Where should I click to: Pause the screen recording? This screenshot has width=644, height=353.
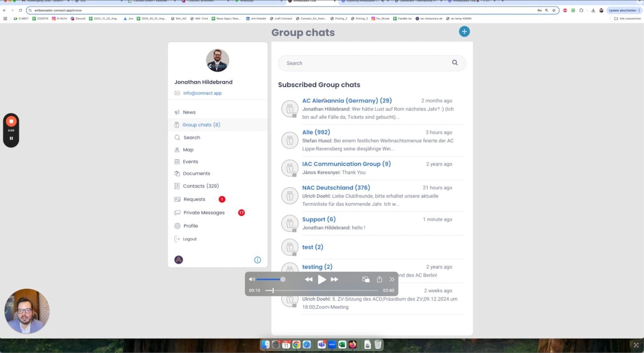tap(11, 138)
